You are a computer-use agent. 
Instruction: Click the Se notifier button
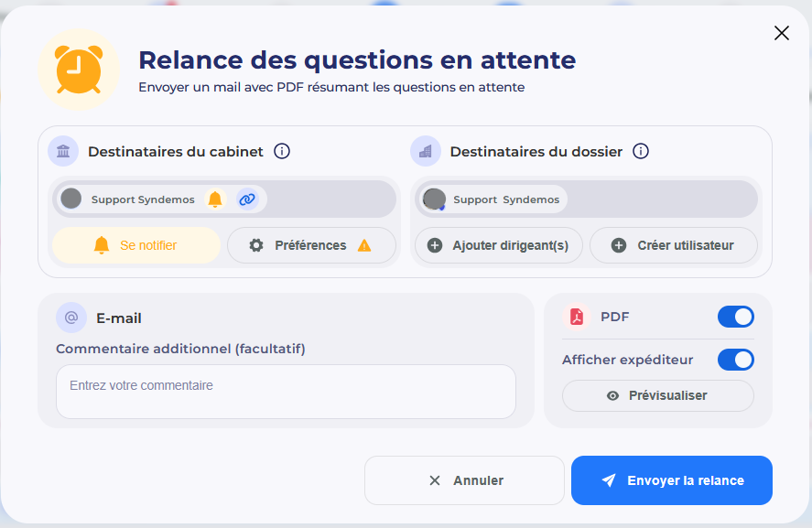pos(136,245)
